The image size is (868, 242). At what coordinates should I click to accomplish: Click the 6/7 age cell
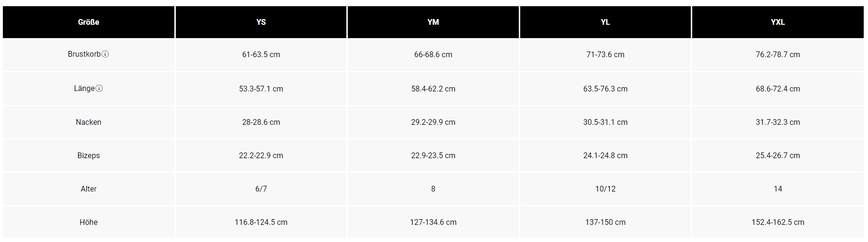261,189
